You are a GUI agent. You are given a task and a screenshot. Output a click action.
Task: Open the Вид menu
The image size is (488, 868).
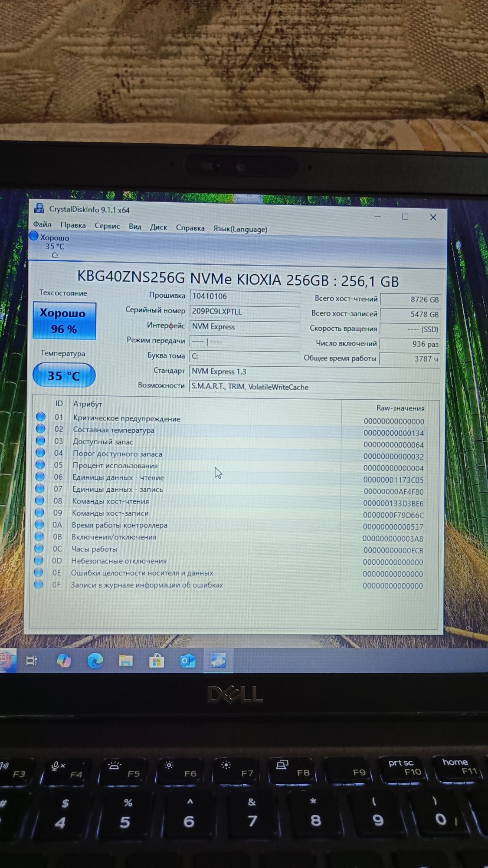[135, 227]
